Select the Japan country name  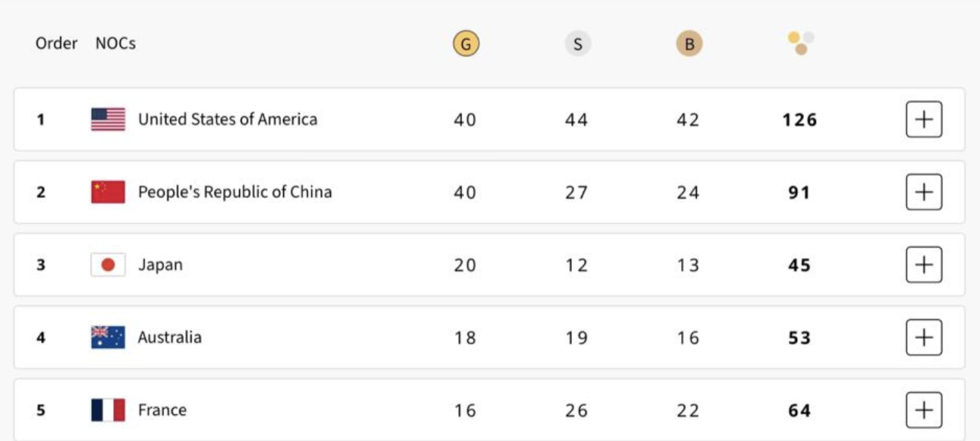[x=160, y=265]
